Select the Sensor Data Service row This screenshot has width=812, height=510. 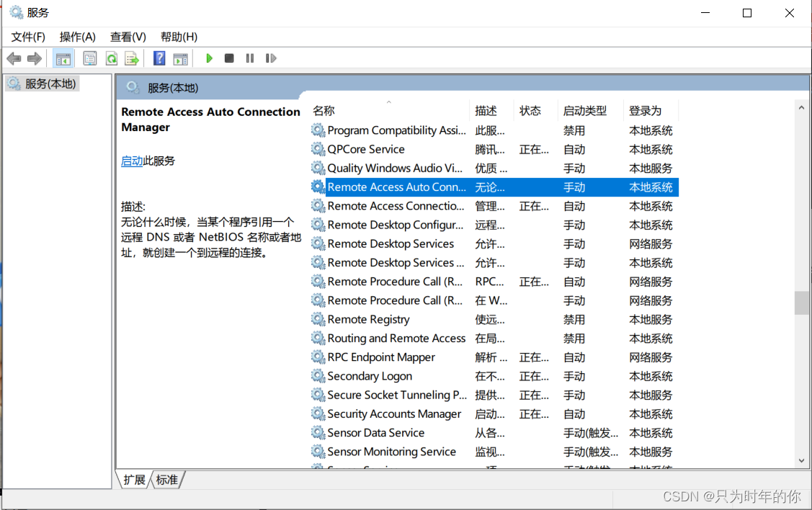pos(494,433)
